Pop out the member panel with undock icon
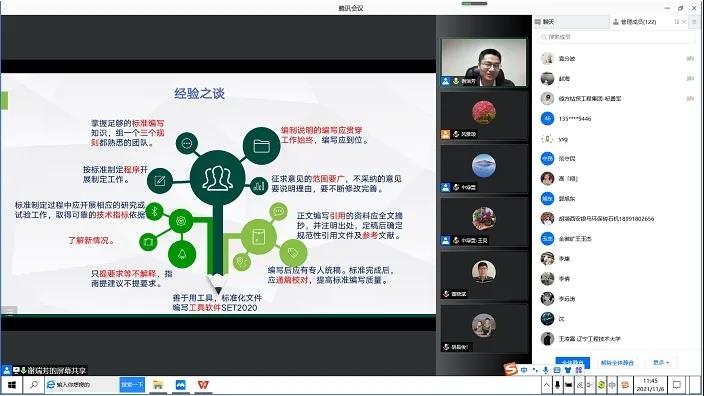Screen dimensions: 704x396 click(677, 22)
